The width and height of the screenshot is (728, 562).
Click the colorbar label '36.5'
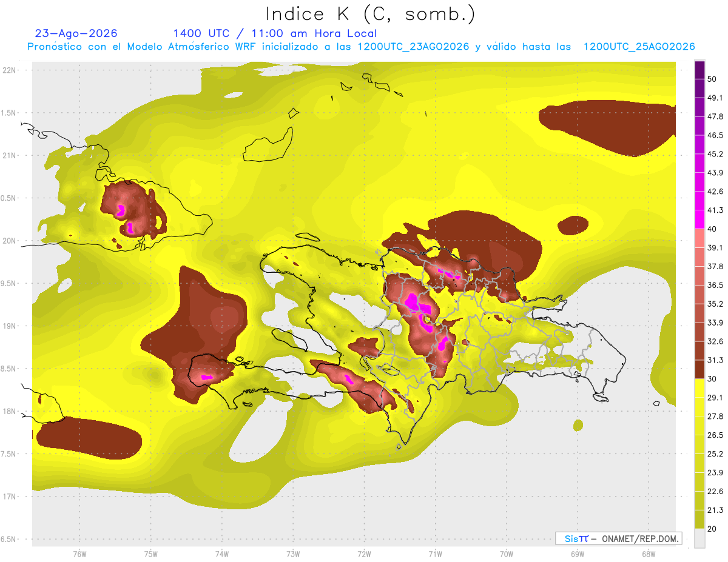click(x=715, y=285)
